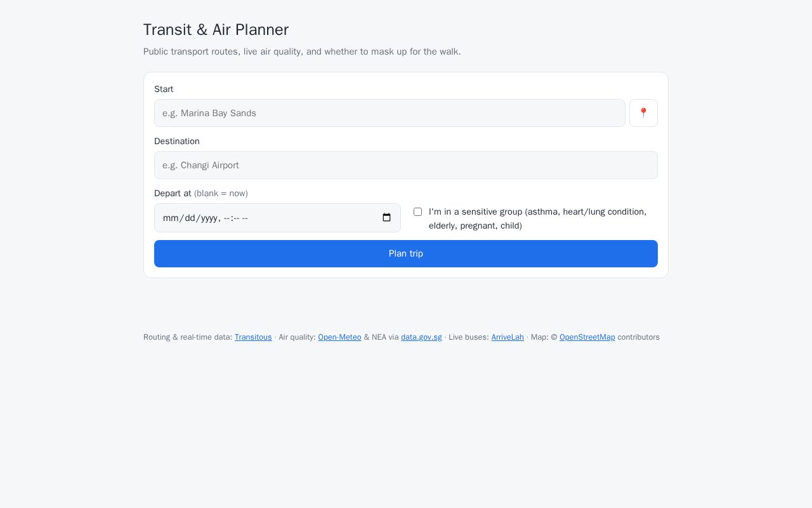The height and width of the screenshot is (508, 812).
Task: Click the Plan trip button
Action: [406, 253]
